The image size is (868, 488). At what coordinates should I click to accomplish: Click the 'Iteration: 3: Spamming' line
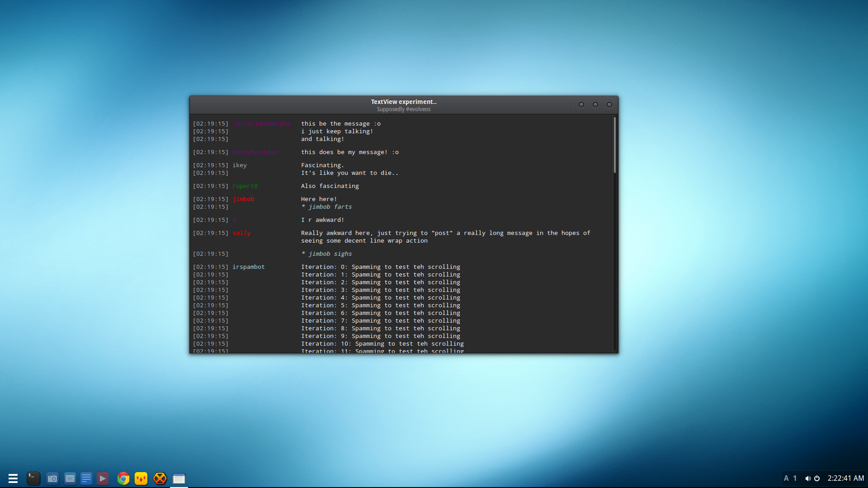(381, 290)
